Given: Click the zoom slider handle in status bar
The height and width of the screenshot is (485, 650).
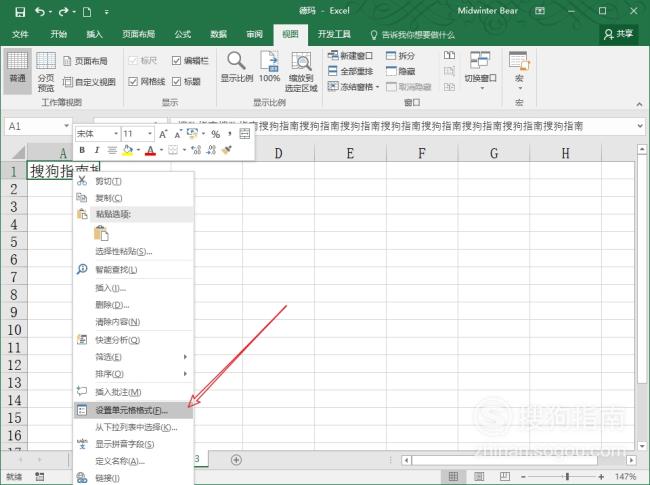Looking at the screenshot, I should (567, 477).
